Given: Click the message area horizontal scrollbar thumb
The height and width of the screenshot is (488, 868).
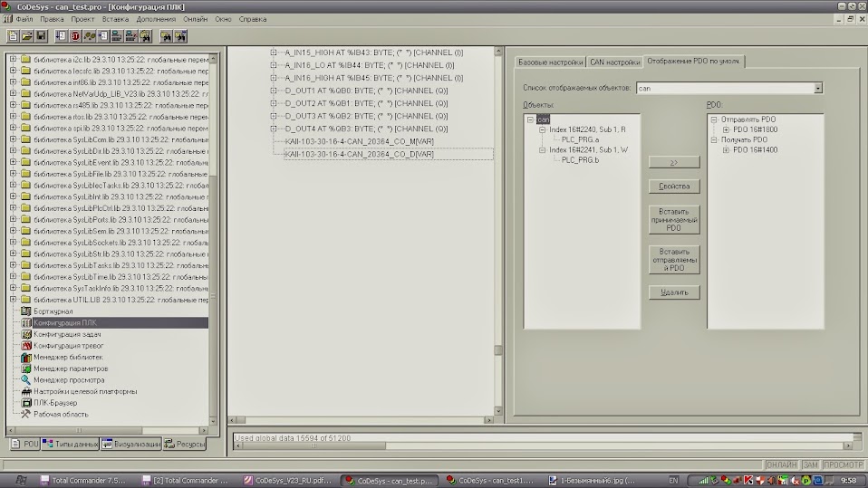Looking at the screenshot, I should 313,445.
